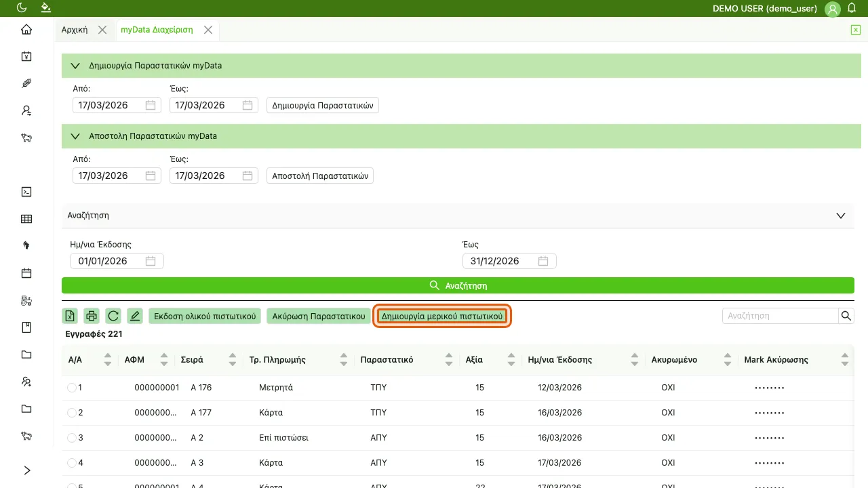Viewport: 868px width, 488px height.
Task: Sort by Τρ. Πληρωμής column arrows
Action: click(x=344, y=360)
